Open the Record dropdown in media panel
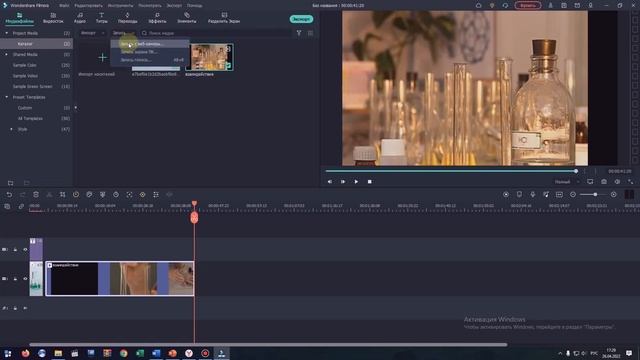Viewport: 640px width, 360px height. click(123, 33)
